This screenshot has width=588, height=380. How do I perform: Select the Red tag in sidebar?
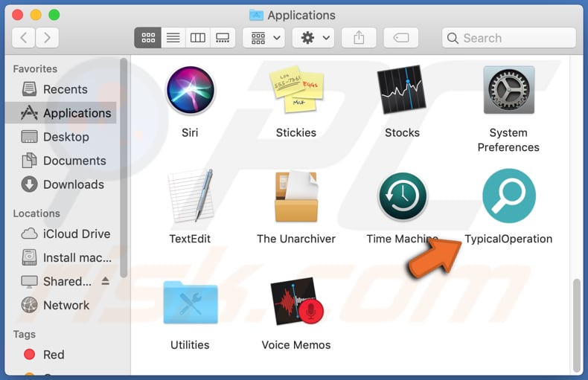(x=62, y=355)
